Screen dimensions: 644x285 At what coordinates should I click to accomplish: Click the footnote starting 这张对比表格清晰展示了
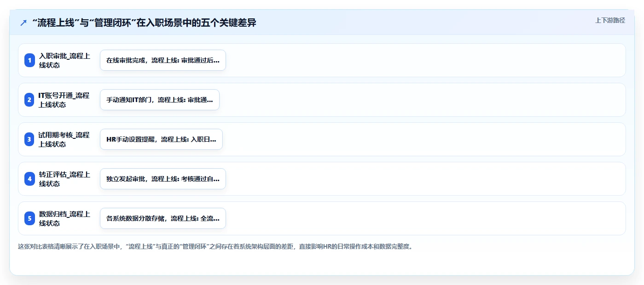coord(216,246)
